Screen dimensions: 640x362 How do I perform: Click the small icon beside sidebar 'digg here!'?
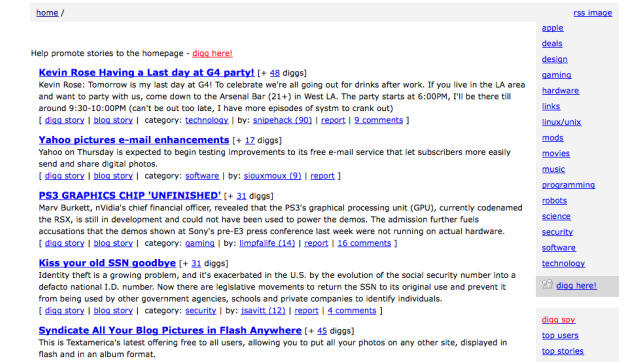[x=547, y=284]
